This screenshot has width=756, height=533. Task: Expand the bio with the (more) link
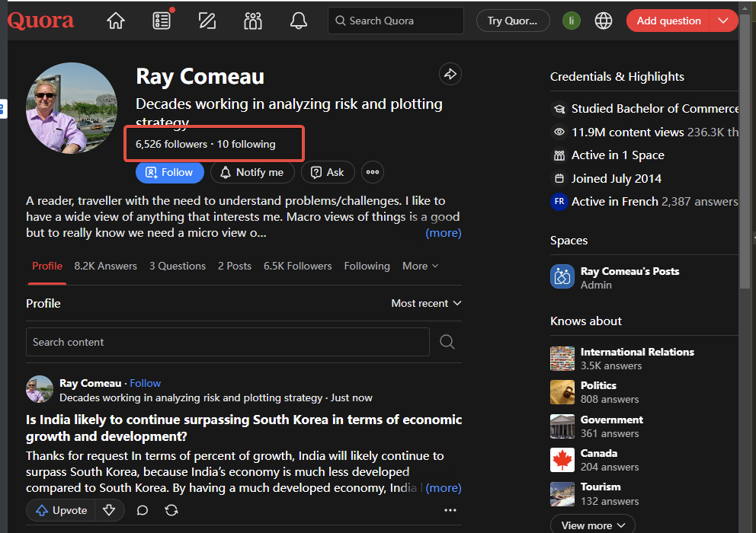tap(443, 233)
